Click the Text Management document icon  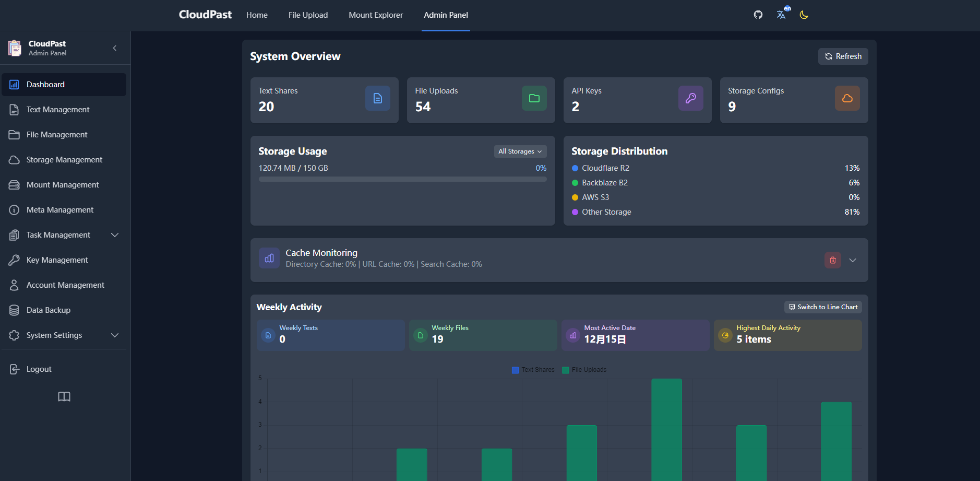coord(14,110)
